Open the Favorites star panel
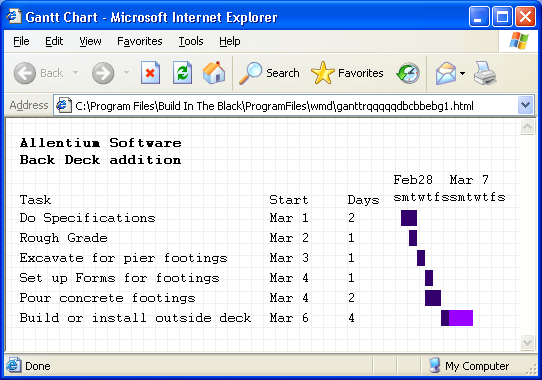Viewport: 542px width, 380px height. 347,73
